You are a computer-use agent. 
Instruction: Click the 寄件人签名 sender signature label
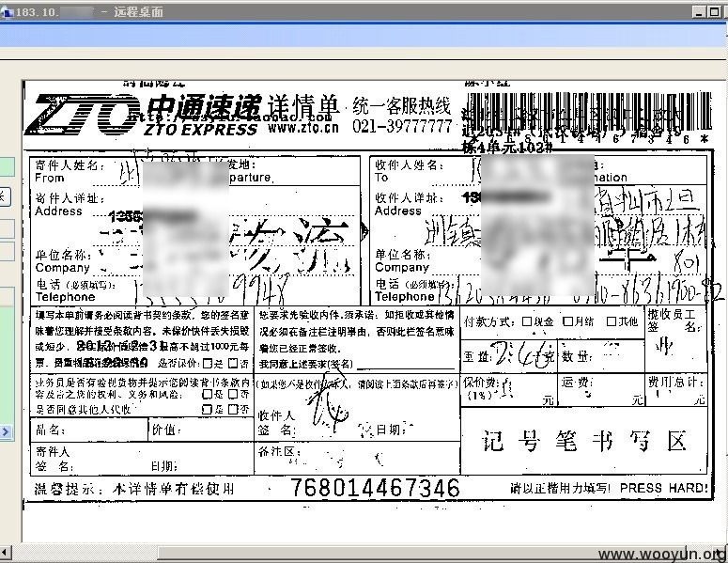point(53,459)
